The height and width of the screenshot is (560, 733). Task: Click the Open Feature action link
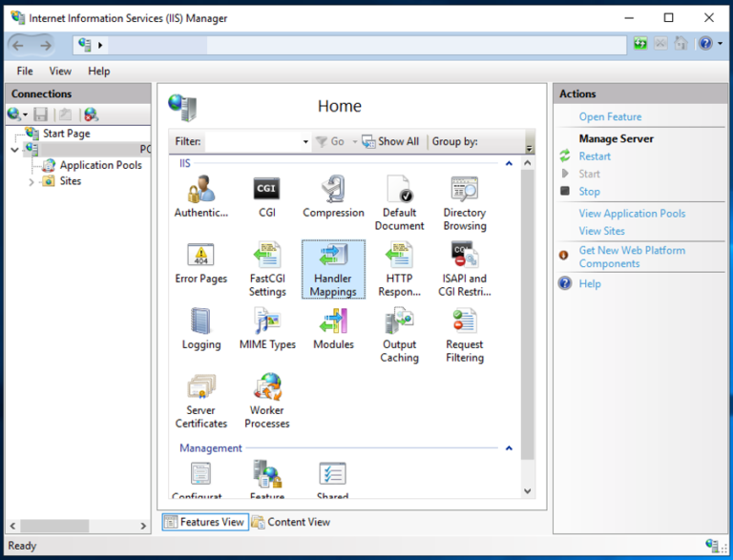point(610,116)
